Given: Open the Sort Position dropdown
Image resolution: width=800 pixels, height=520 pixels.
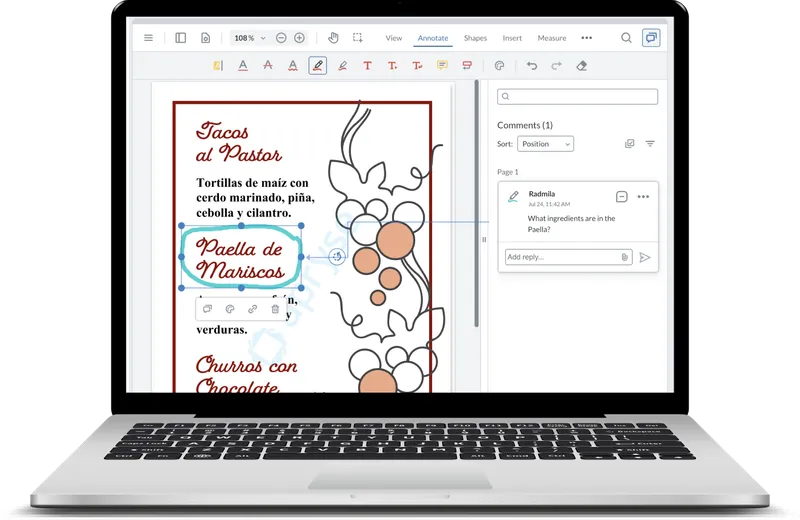Looking at the screenshot, I should click(x=545, y=144).
